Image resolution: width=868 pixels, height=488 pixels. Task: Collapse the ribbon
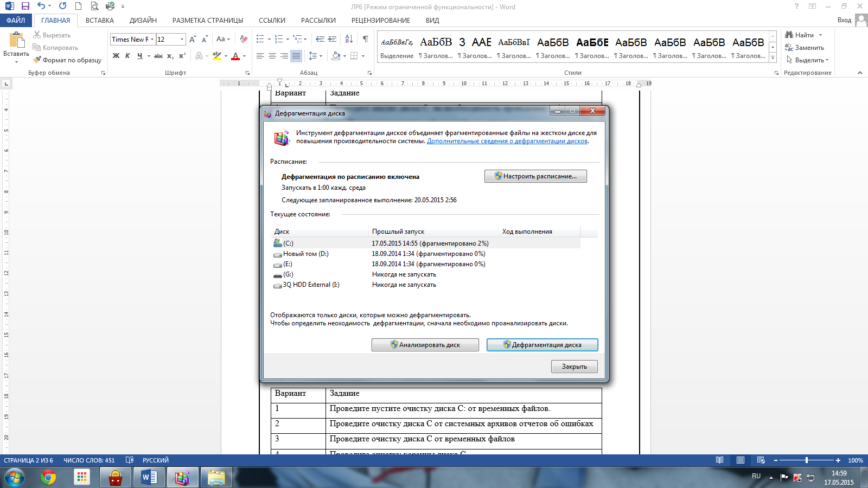(860, 73)
